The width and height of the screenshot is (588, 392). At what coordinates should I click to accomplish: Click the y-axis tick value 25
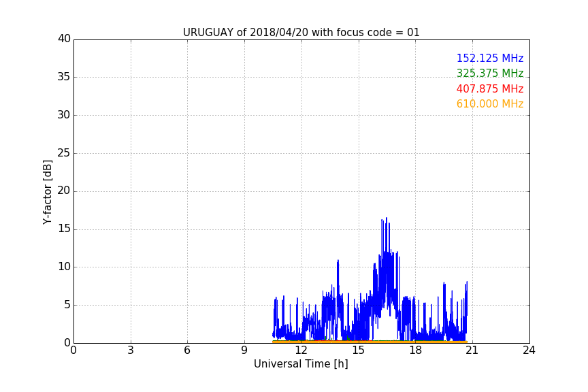click(x=64, y=153)
